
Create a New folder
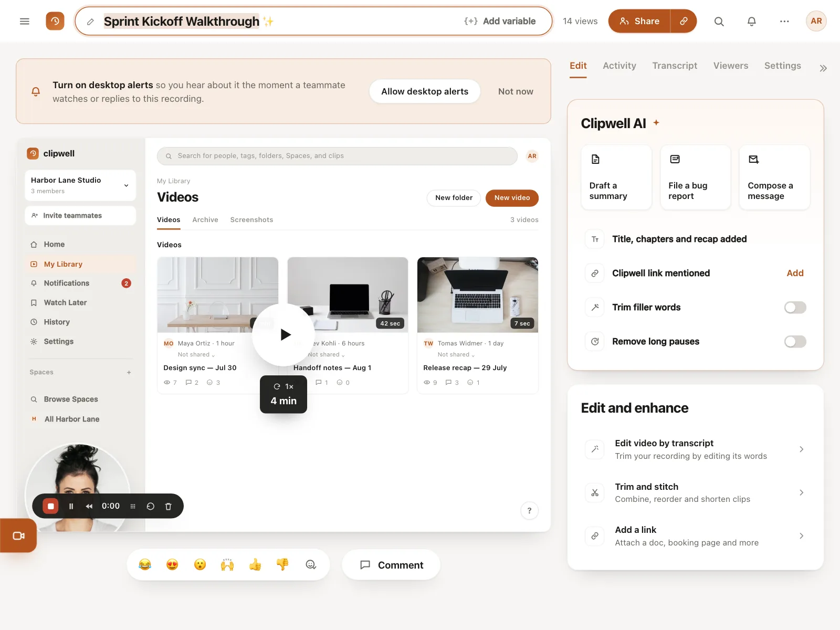454,198
